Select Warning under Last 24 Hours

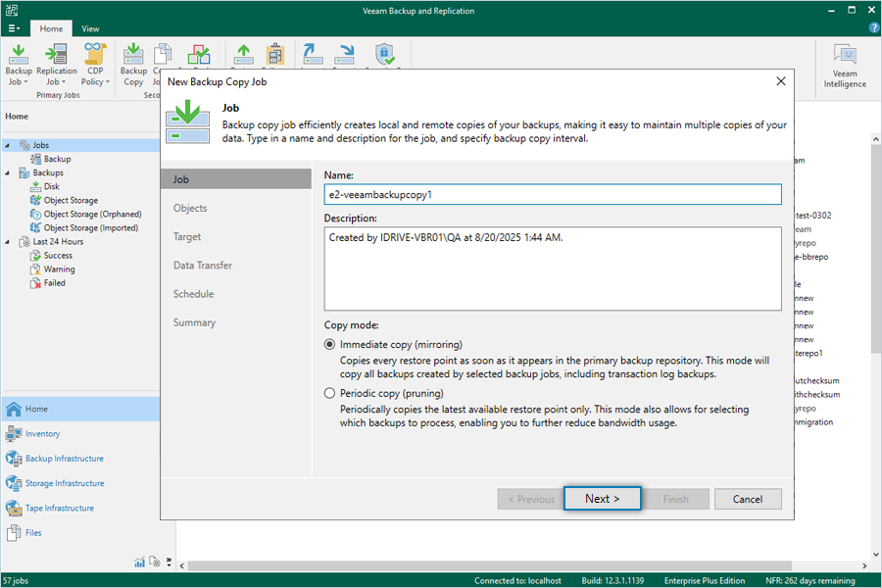[x=59, y=269]
